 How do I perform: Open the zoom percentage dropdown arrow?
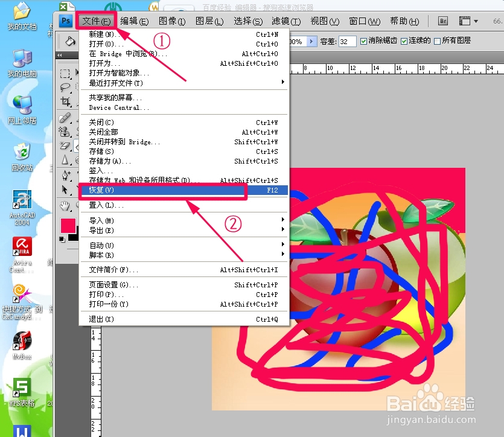pos(310,41)
